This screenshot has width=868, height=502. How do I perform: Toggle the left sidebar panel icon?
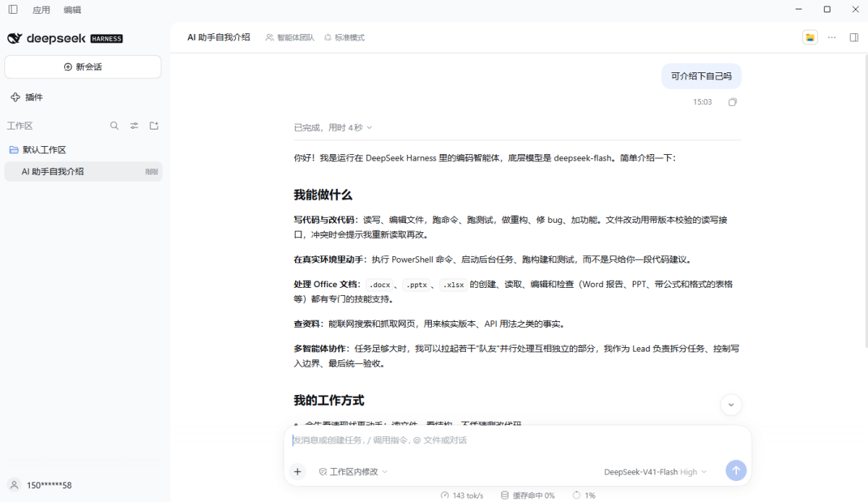click(x=13, y=9)
